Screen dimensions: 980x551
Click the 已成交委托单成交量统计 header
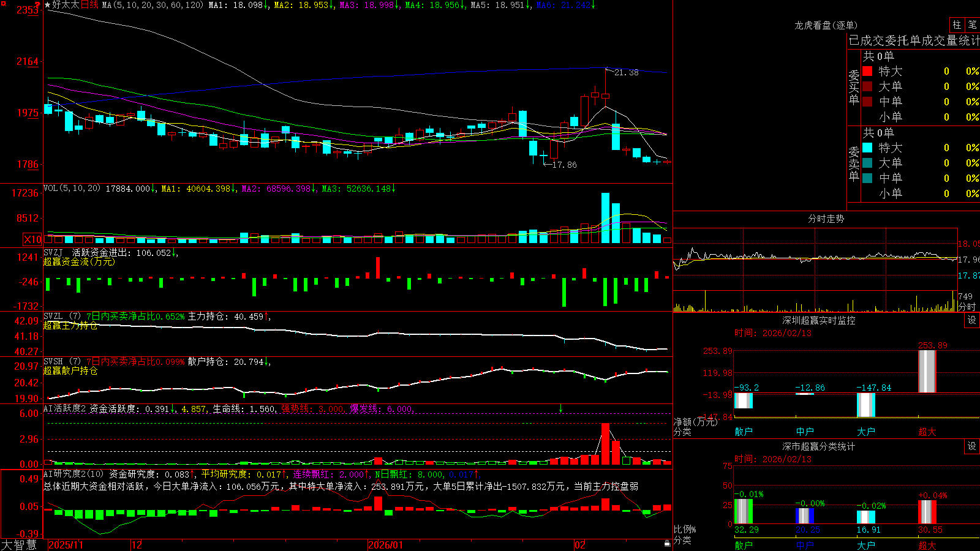click(914, 40)
